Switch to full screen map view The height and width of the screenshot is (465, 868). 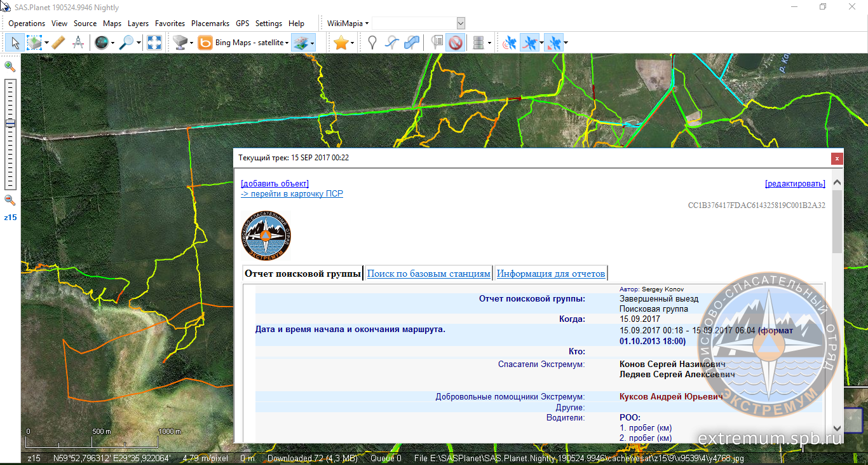154,43
